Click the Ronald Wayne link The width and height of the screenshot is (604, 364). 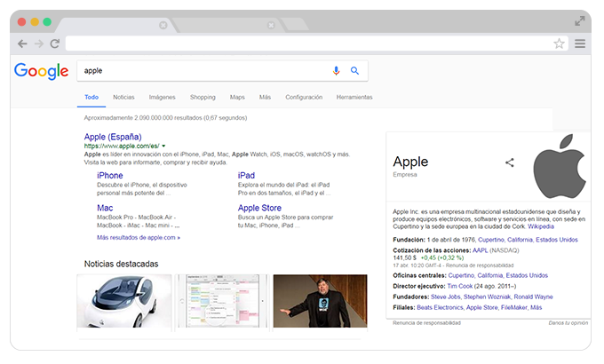[x=533, y=297]
